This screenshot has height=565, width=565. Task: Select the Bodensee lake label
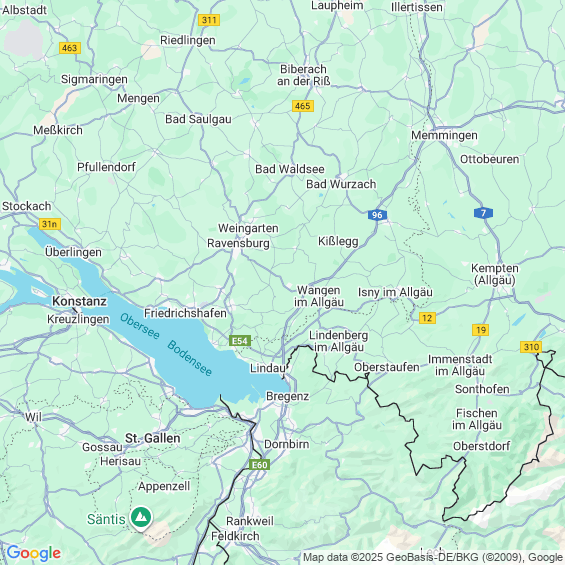click(190, 359)
